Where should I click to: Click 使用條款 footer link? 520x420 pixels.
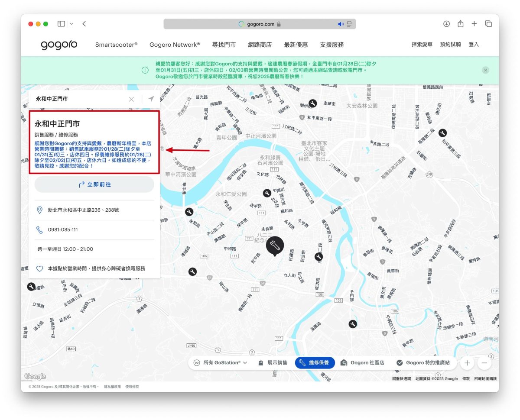click(x=132, y=387)
